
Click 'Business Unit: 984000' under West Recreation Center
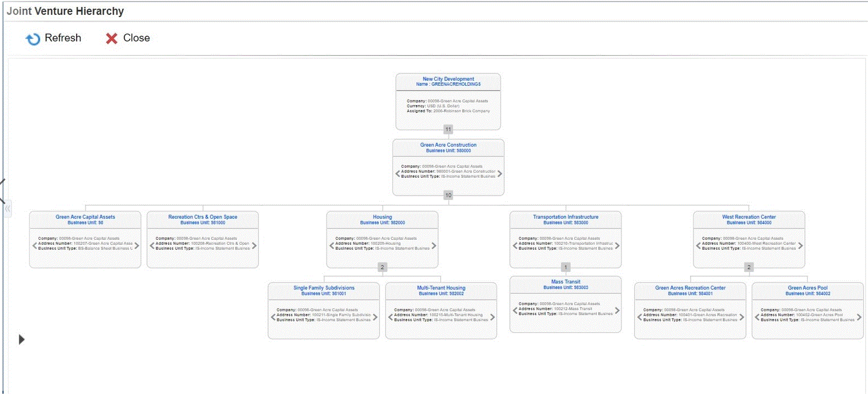tap(749, 223)
